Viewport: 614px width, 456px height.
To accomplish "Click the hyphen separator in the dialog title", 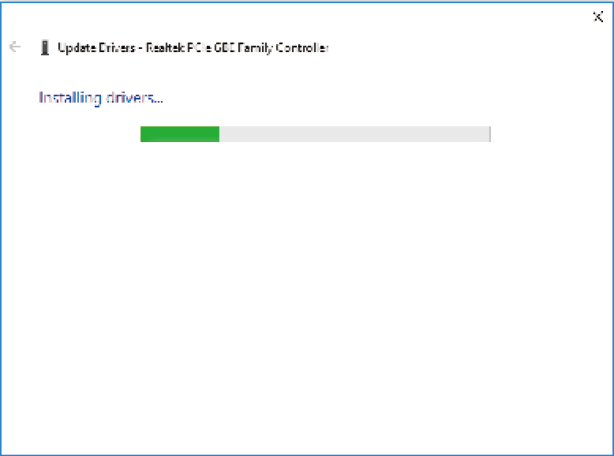I will pyautogui.click(x=141, y=48).
